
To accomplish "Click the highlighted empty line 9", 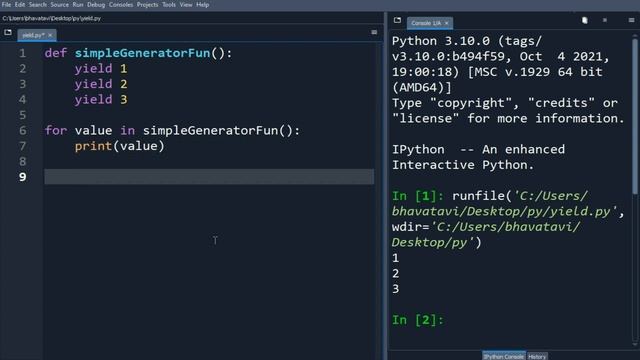I will click(209, 177).
